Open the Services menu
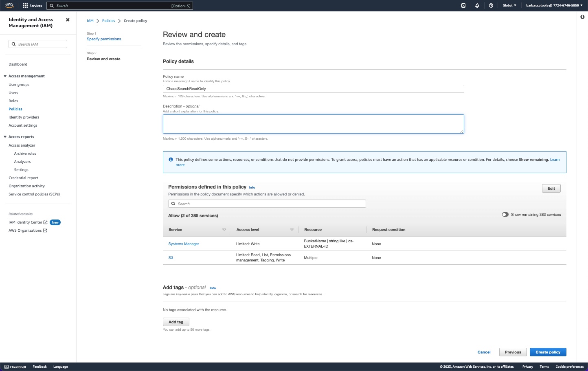This screenshot has width=588, height=371. 32,5
